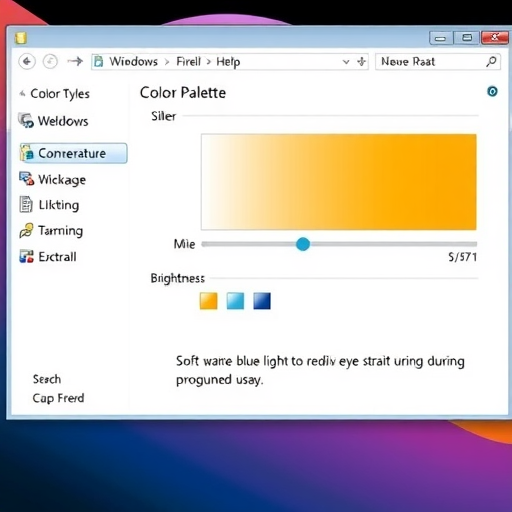Click the Cap Frerd link

tap(58, 398)
